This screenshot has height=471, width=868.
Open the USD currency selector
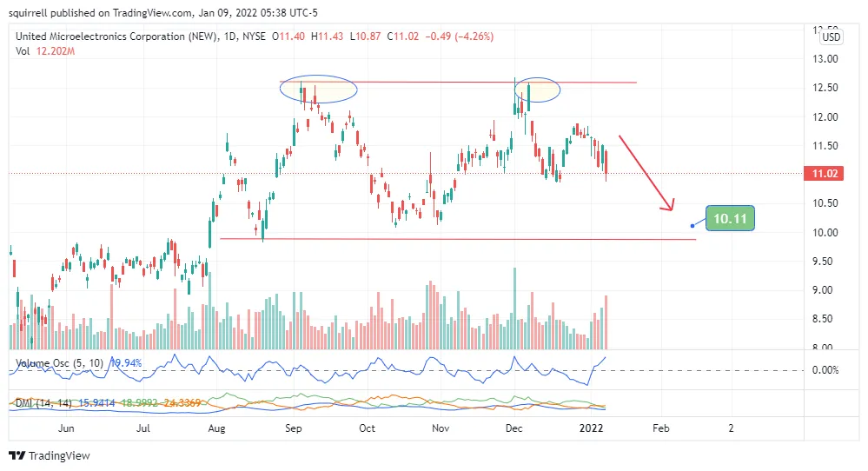tap(831, 37)
